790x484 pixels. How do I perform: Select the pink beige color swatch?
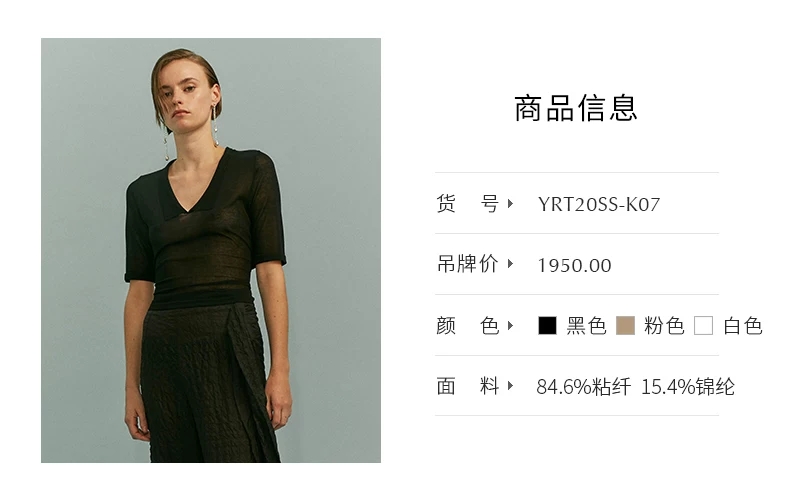coord(625,325)
